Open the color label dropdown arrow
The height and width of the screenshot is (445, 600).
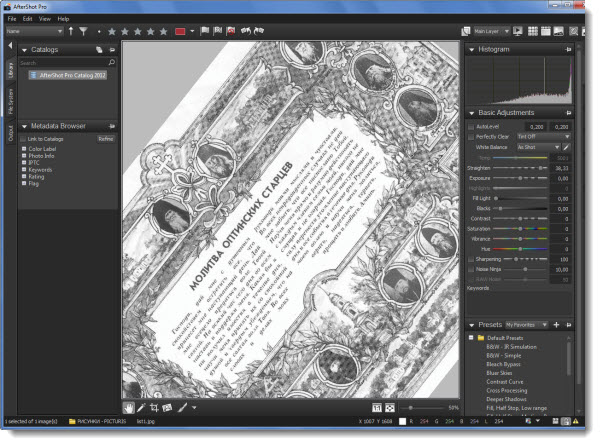pyautogui.click(x=192, y=31)
